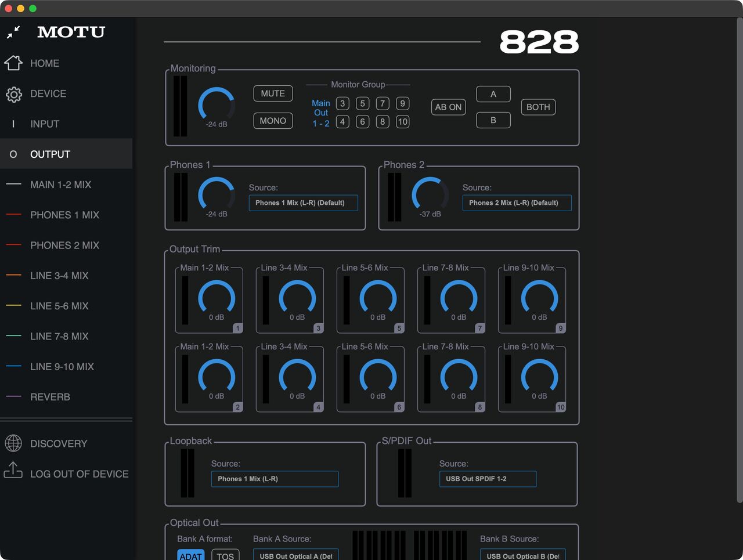The image size is (743, 560).
Task: Click the Discovery globe icon
Action: coord(13,443)
